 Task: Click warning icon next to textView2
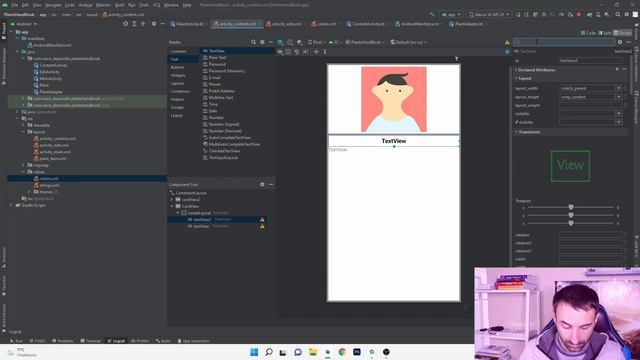pyautogui.click(x=262, y=220)
